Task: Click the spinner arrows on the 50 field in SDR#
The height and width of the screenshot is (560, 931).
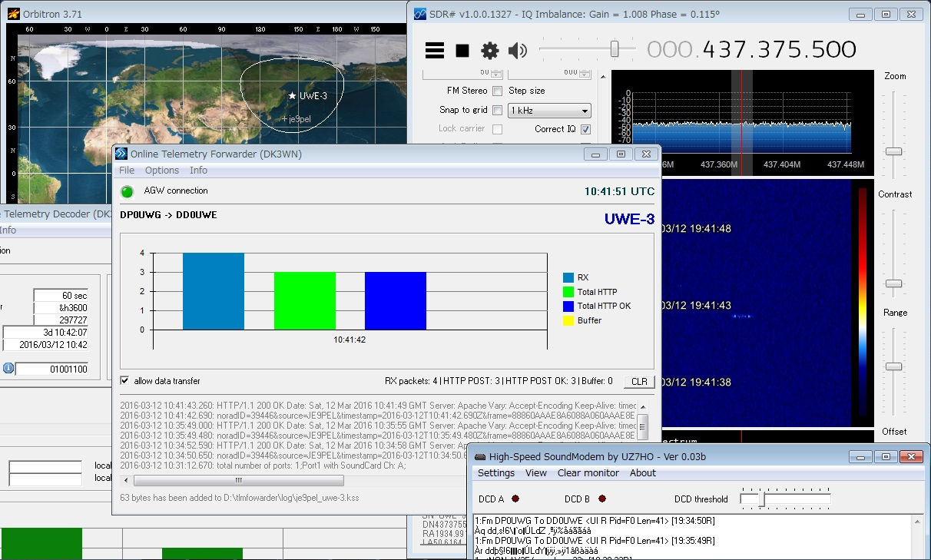Action: [496, 73]
